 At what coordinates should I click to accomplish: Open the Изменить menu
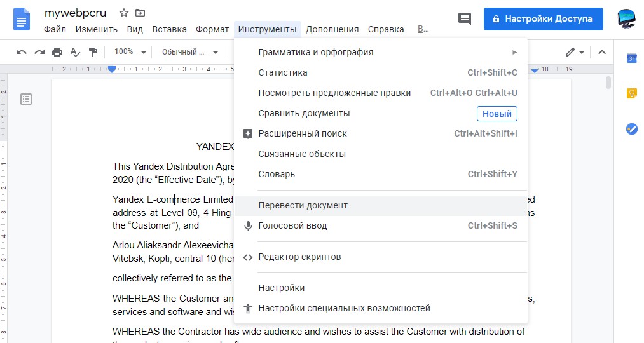(97, 30)
